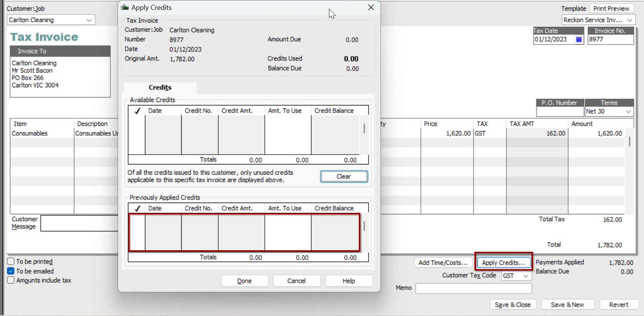Select the Credits tab

(160, 87)
